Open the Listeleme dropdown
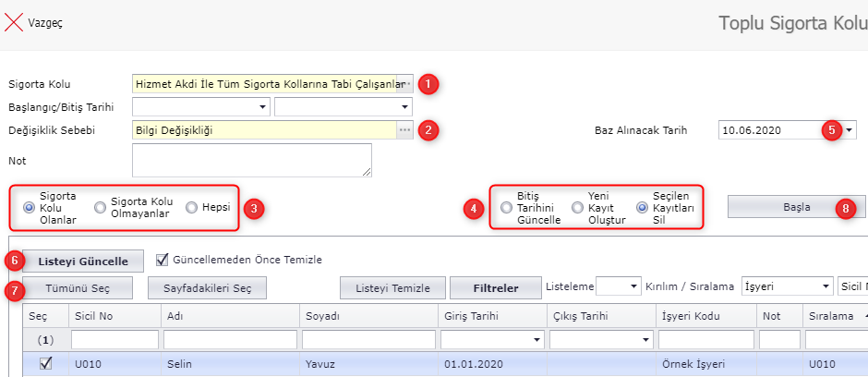The width and height of the screenshot is (868, 377). 633,287
